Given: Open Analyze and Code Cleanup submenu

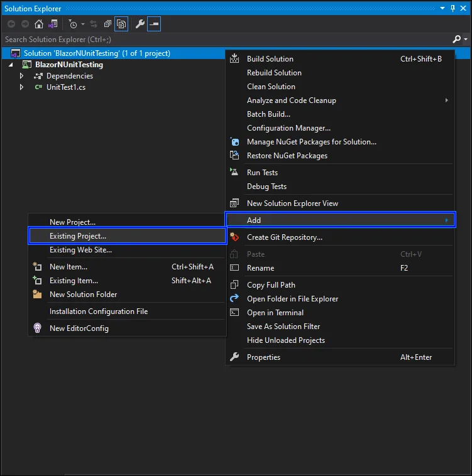Looking at the screenshot, I should [x=340, y=100].
